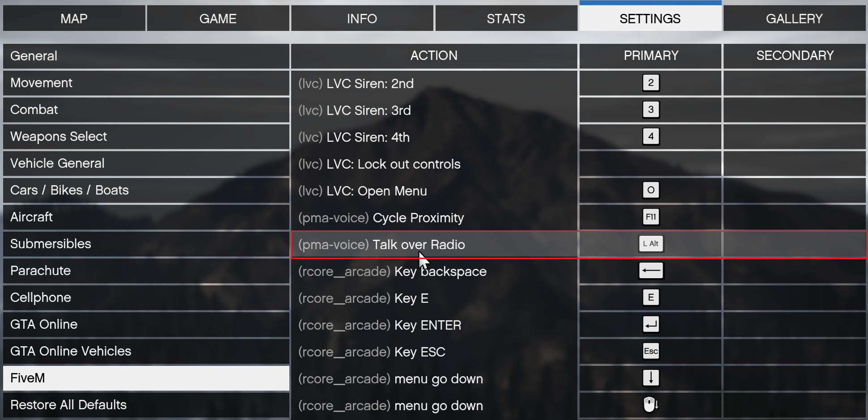Click the mouse scroll down icon
The width and height of the screenshot is (868, 420).
pyautogui.click(x=651, y=405)
